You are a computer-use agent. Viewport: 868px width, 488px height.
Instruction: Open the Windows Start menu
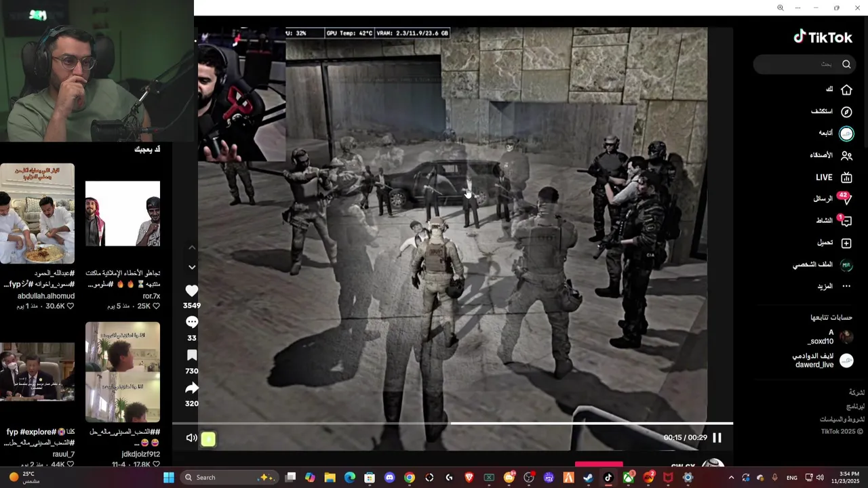tap(169, 478)
